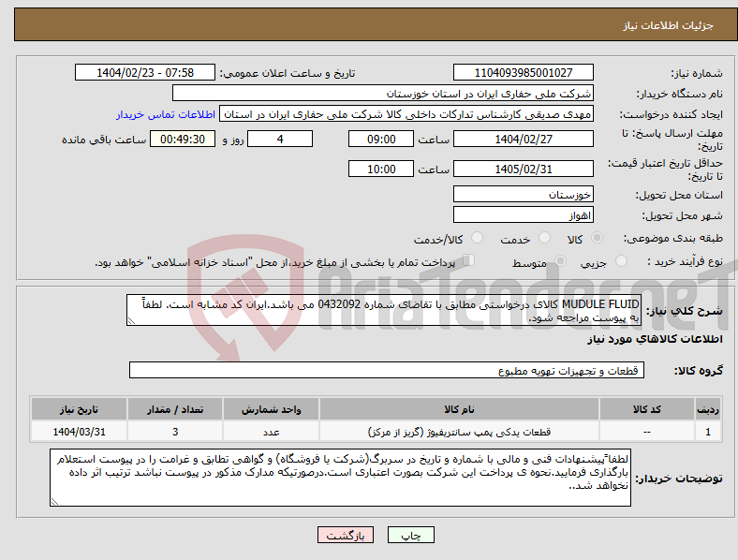The height and width of the screenshot is (560, 738).
Task: Click the quantity cell showing 3
Action: (175, 432)
